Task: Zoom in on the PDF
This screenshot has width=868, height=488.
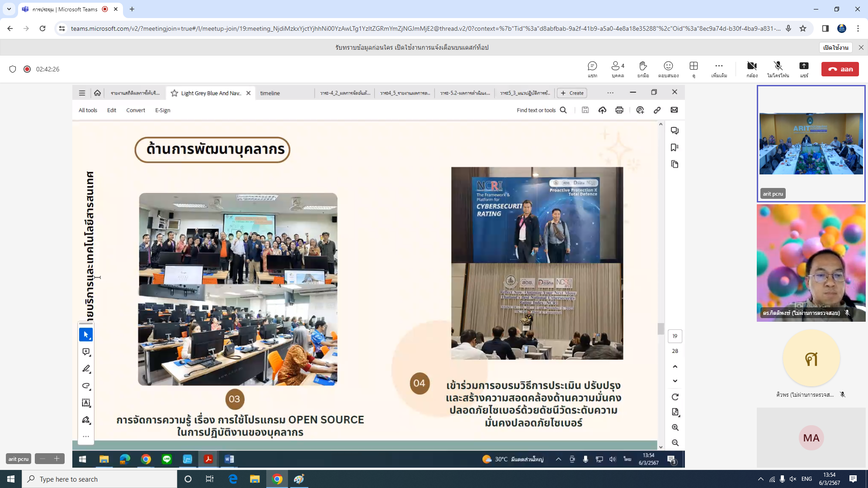Action: click(x=675, y=427)
